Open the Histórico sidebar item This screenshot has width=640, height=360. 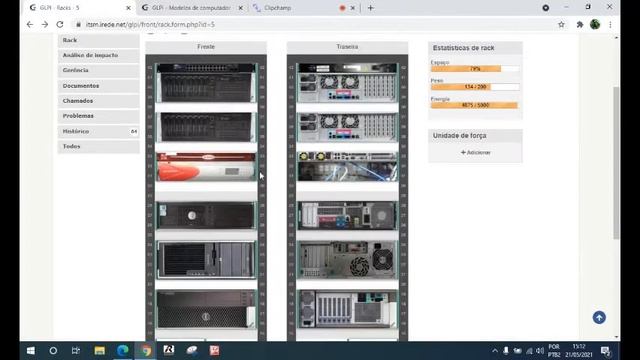tap(98, 131)
